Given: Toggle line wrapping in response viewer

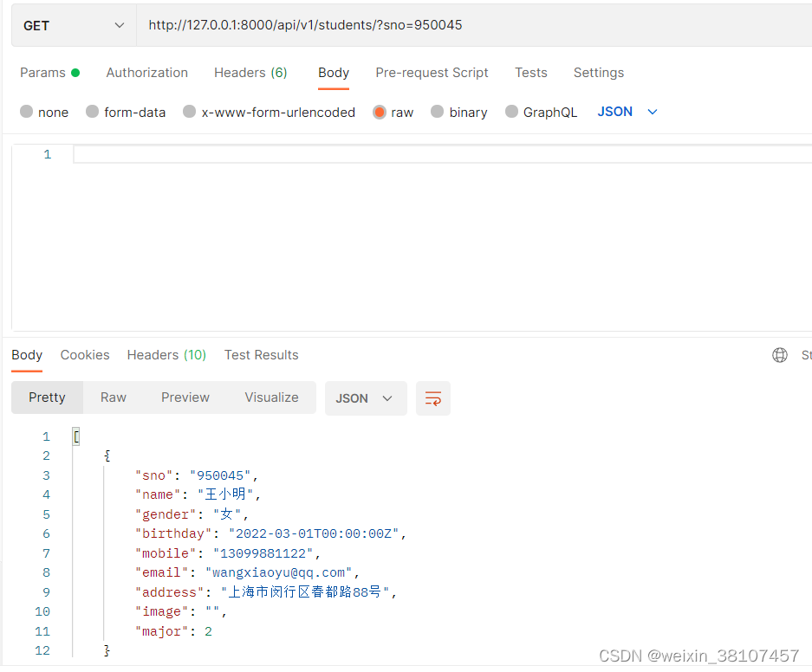Looking at the screenshot, I should [x=432, y=397].
